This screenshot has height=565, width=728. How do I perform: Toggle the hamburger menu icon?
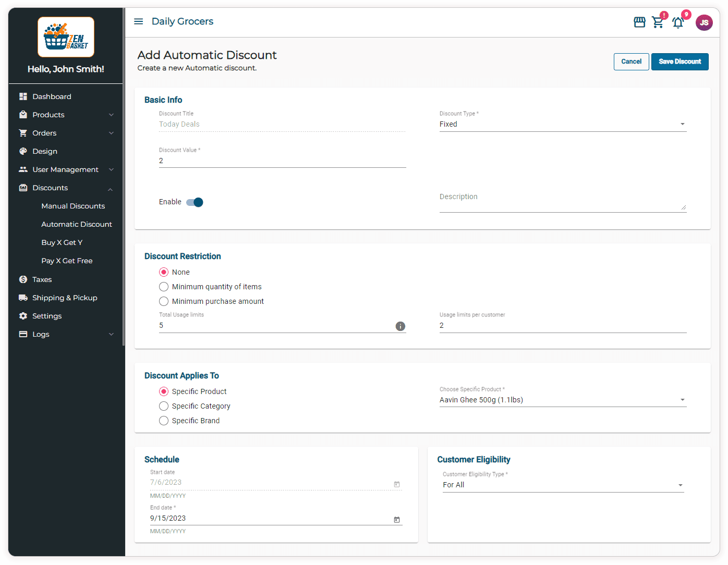(138, 21)
